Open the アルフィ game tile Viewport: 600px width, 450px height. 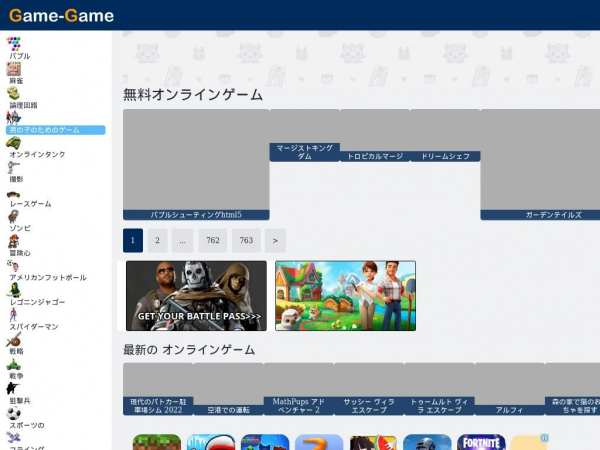(510, 389)
